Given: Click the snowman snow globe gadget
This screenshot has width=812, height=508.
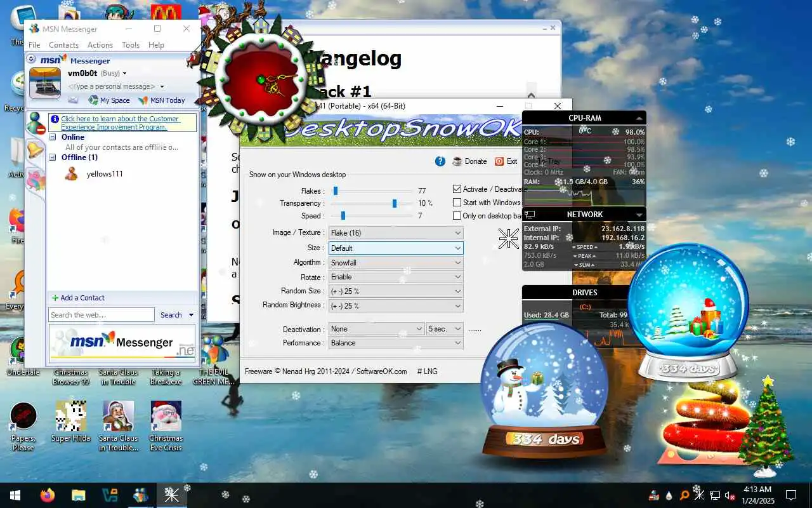Looking at the screenshot, I should click(x=544, y=391).
